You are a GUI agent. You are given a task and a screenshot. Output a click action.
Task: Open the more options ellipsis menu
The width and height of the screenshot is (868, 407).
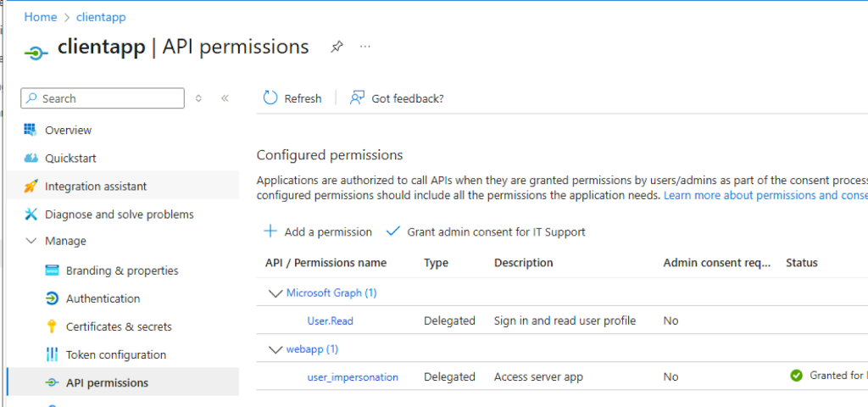365,47
